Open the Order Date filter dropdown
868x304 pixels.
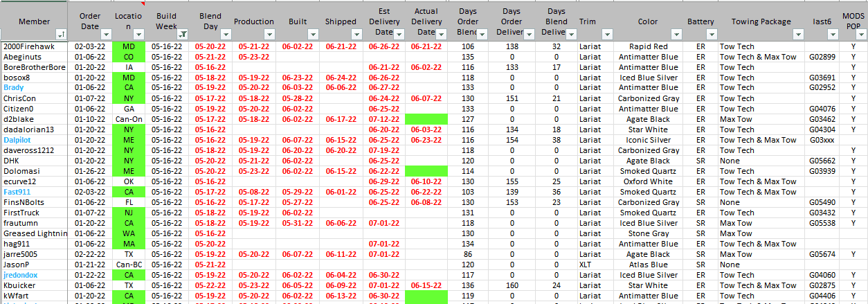[106, 34]
